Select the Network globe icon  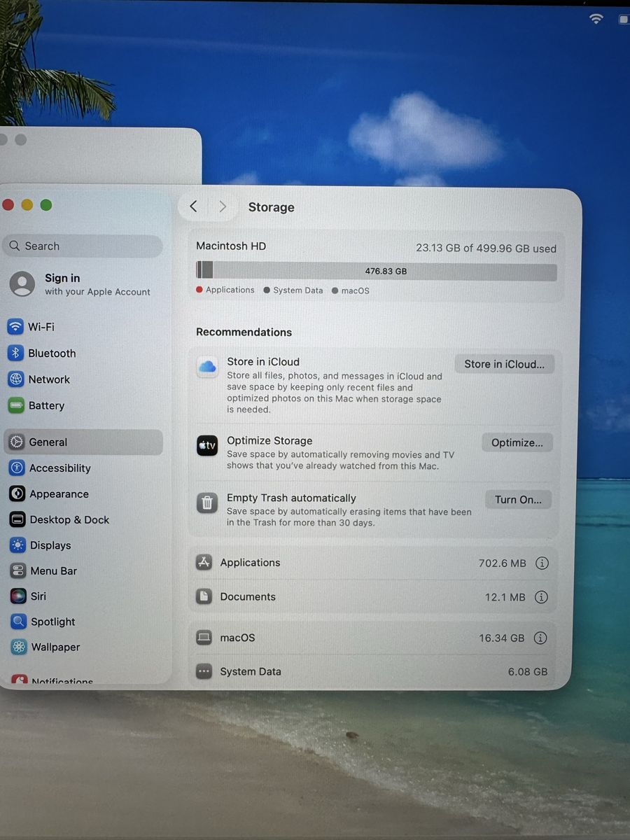15,379
